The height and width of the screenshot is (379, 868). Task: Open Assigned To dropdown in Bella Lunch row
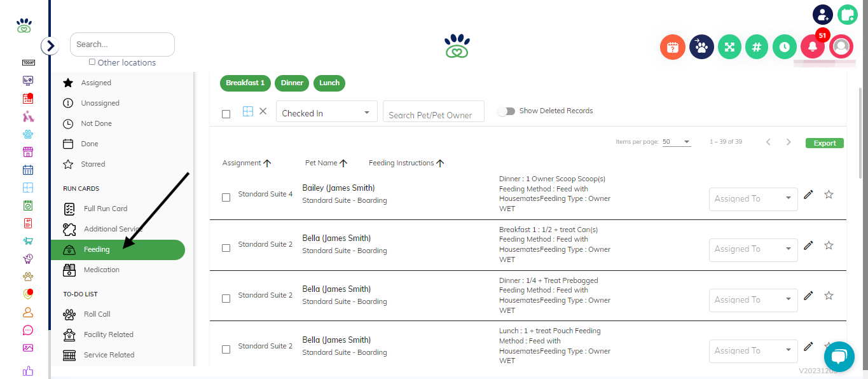[754, 350]
